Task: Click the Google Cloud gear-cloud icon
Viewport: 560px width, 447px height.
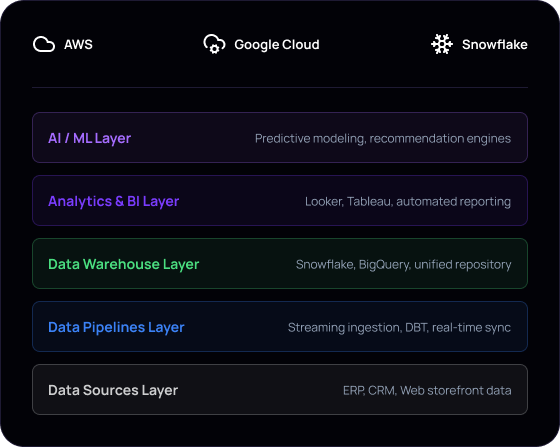Action: coord(214,44)
